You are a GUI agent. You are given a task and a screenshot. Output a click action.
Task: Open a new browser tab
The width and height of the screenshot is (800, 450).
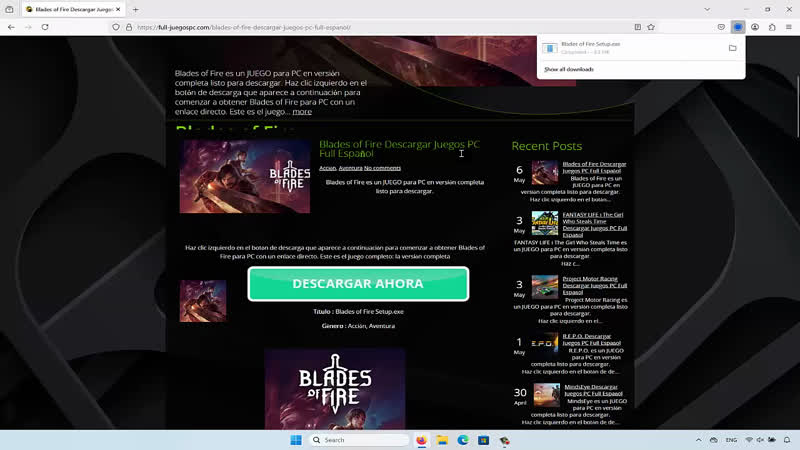(x=136, y=9)
